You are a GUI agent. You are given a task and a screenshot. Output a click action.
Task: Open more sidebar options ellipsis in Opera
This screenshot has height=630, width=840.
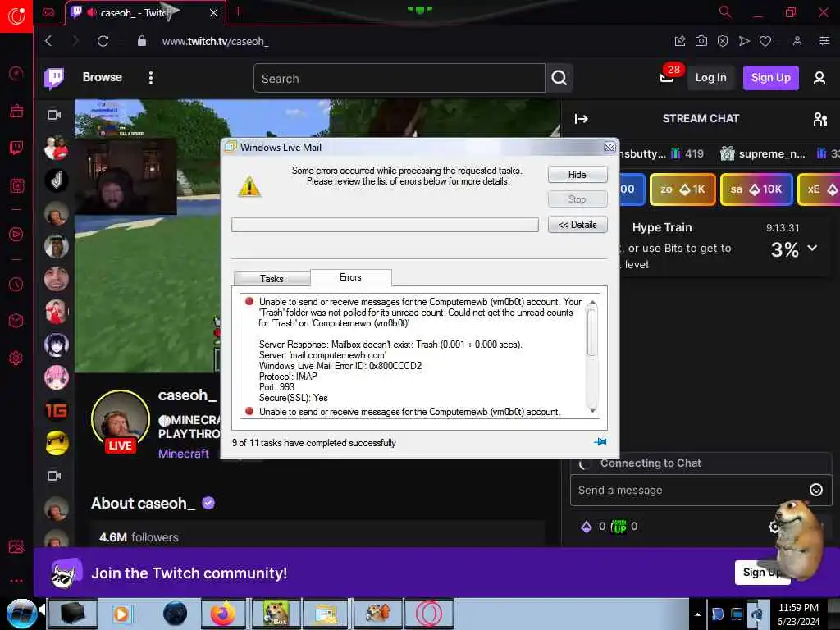pyautogui.click(x=16, y=581)
